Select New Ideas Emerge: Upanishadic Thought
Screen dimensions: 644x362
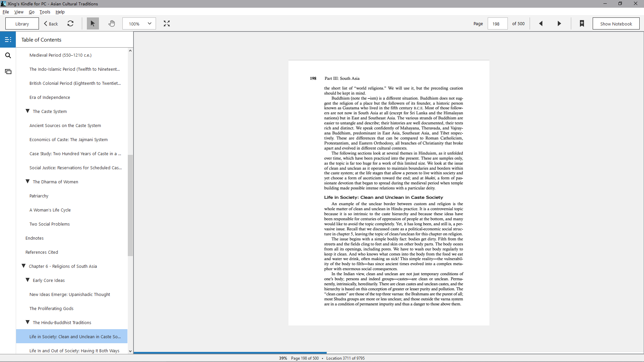[x=70, y=295]
